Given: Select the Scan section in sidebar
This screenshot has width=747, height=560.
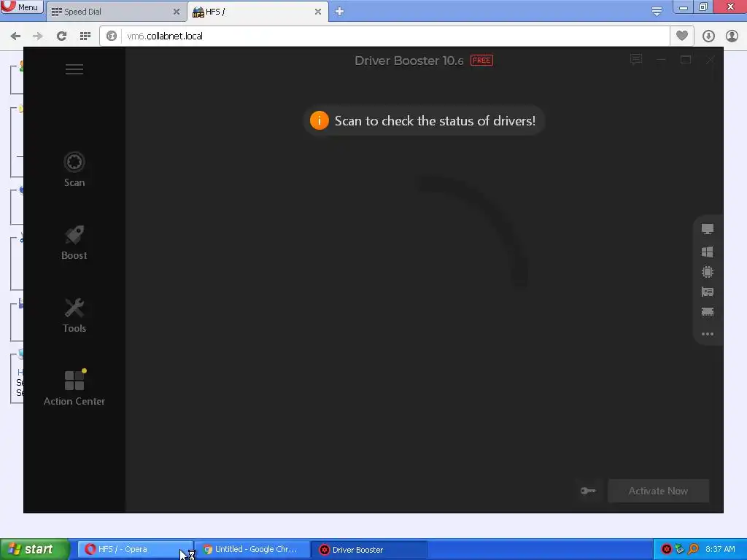Looking at the screenshot, I should pos(74,169).
